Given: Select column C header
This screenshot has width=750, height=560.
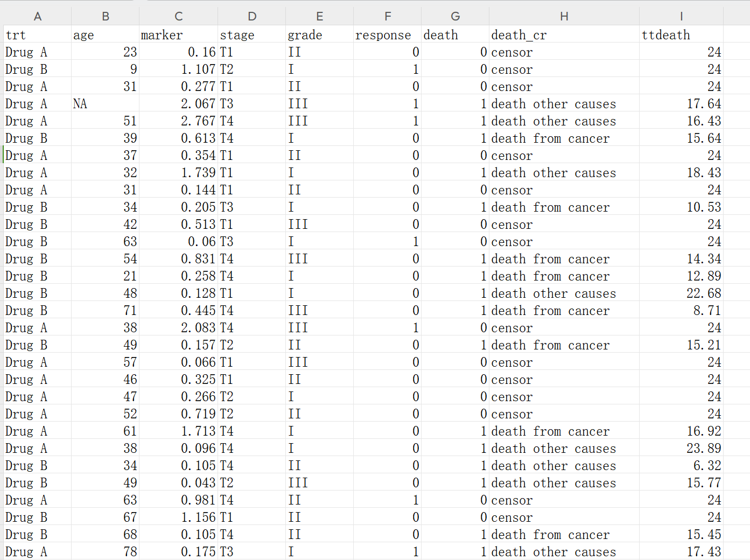Looking at the screenshot, I should pos(178,16).
